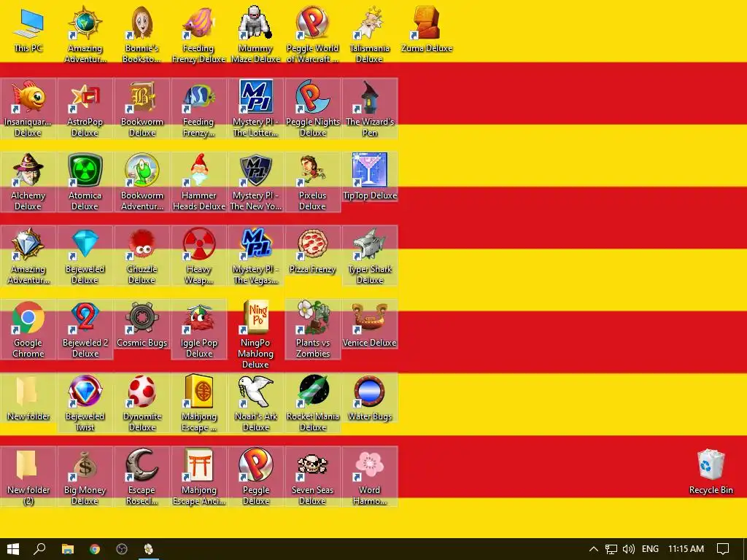Select the Recycle Bin
This screenshot has height=560, width=747.
[x=711, y=472]
